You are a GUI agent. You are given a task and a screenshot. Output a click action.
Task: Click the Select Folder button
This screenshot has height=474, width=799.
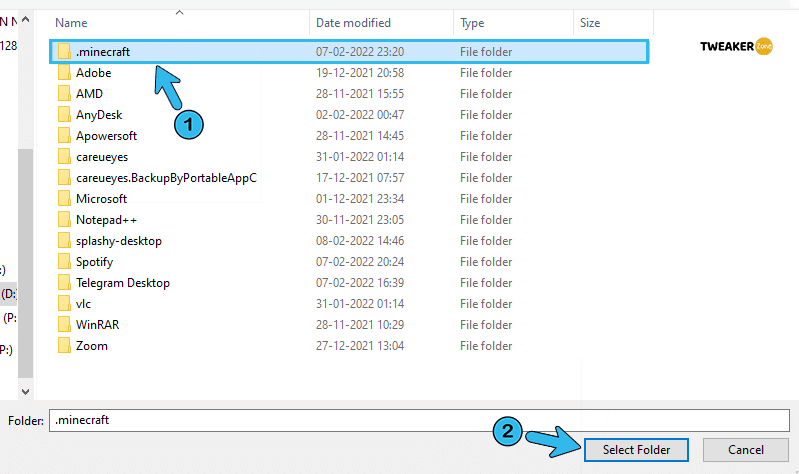coord(636,450)
